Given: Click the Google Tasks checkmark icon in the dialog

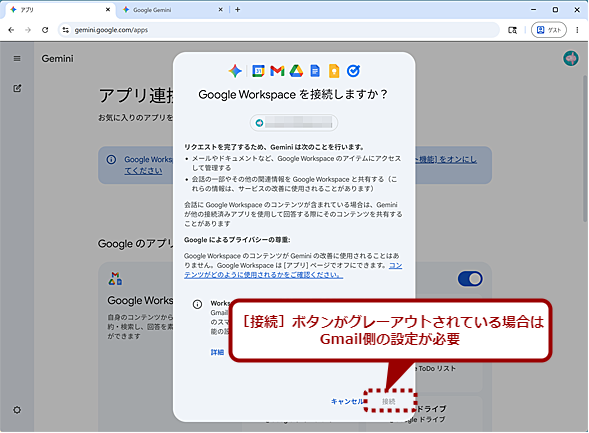Looking at the screenshot, I should (353, 71).
